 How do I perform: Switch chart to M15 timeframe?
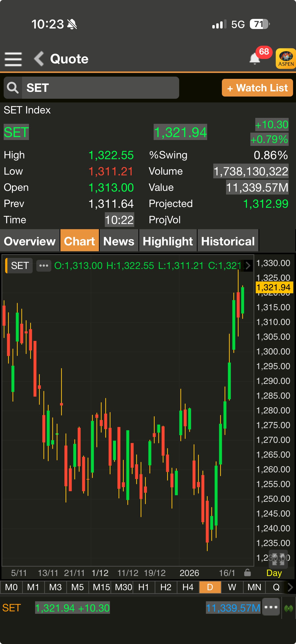pyautogui.click(x=101, y=587)
